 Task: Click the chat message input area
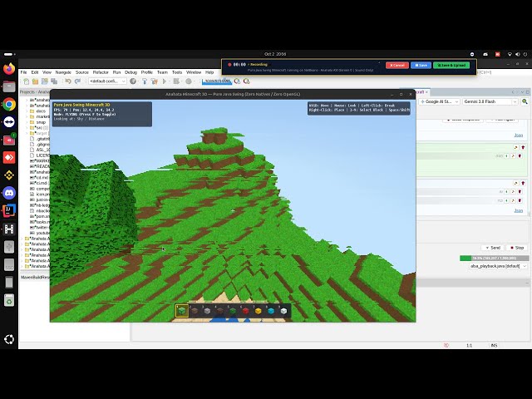471,232
